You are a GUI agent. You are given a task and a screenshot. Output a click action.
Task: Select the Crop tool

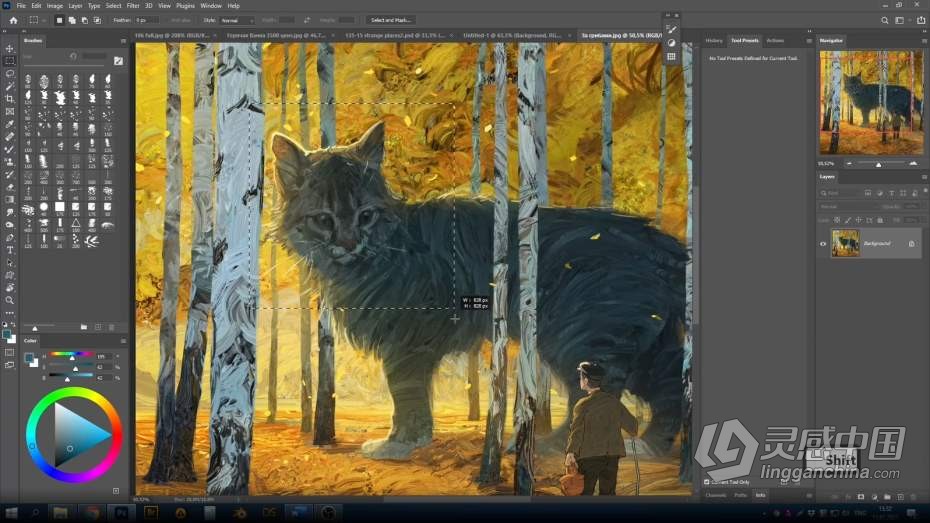9,98
